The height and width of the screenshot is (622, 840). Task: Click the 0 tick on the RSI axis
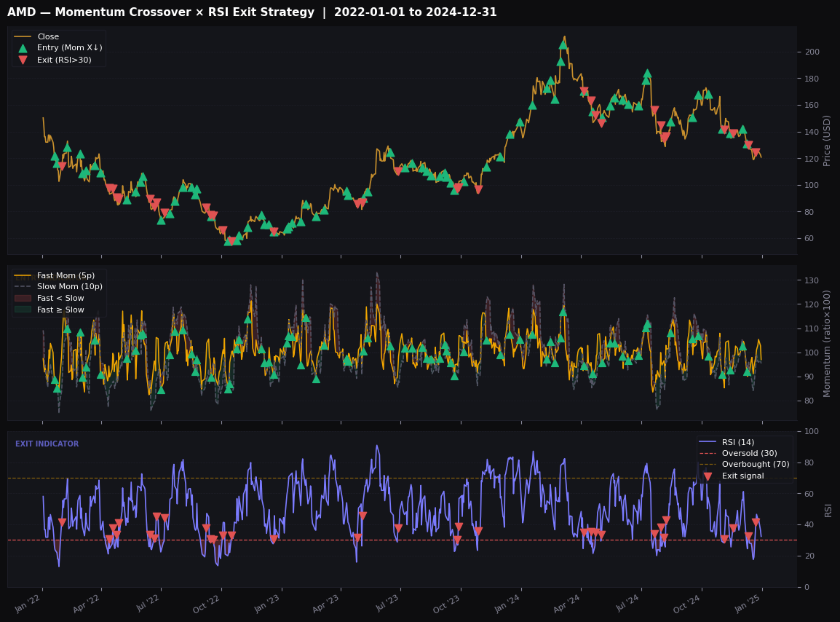807,587
